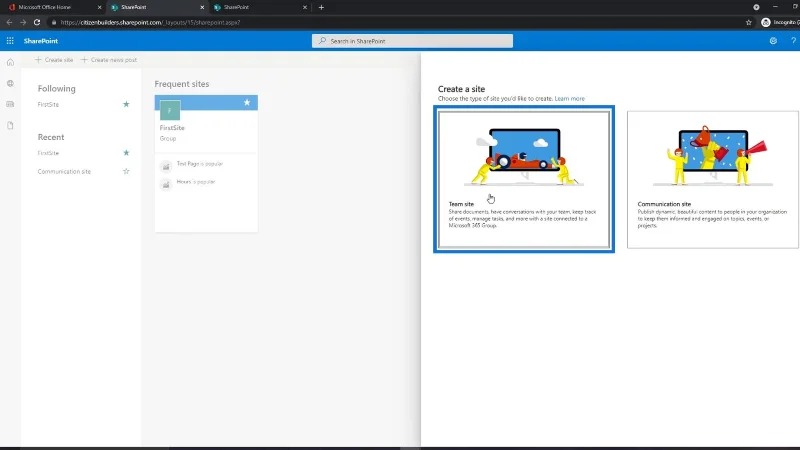Switch to the last SharePoint browser tab
Viewport: 800px width, 450px height.
(260, 7)
